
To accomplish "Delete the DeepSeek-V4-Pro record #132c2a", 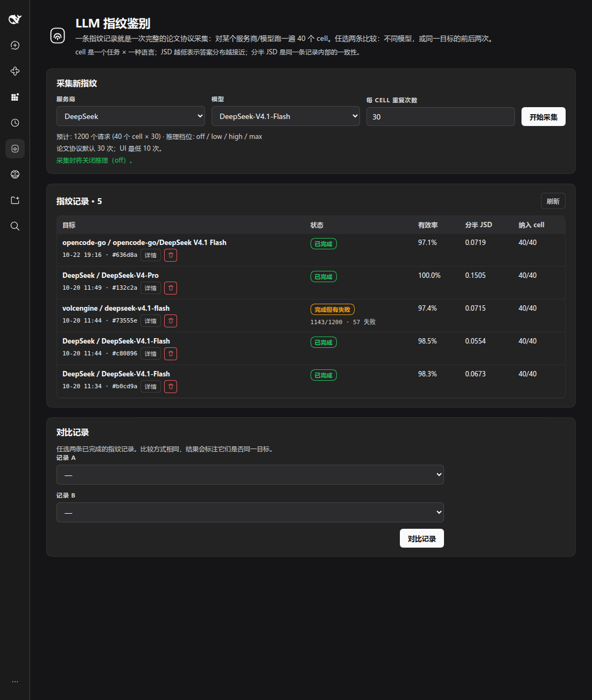I will [171, 288].
